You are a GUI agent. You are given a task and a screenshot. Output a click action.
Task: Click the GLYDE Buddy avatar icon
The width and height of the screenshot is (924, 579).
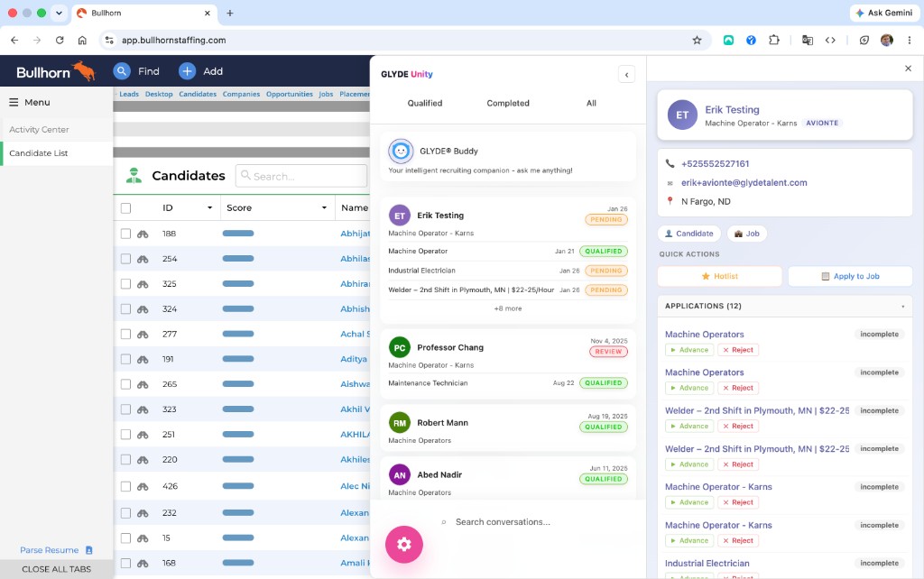[401, 152]
